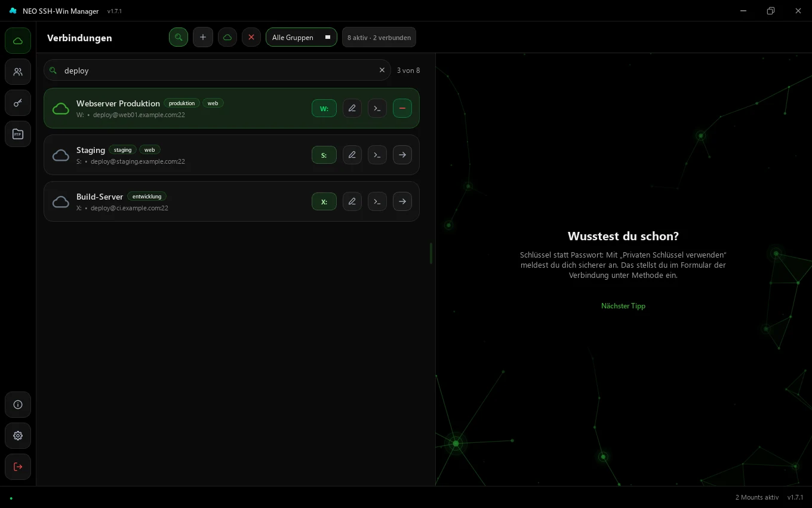Connect Build-Server using its arrow button
The height and width of the screenshot is (508, 812).
(402, 201)
